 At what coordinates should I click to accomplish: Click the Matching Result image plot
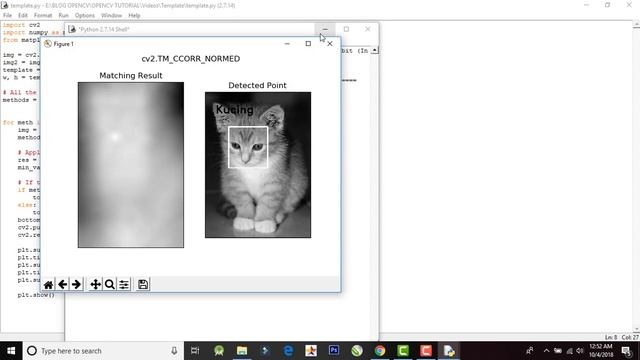(x=131, y=165)
